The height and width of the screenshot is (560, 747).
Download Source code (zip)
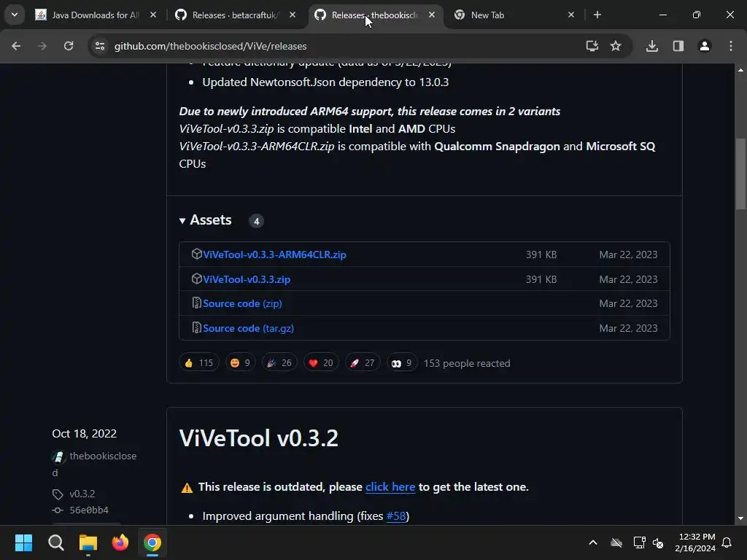[242, 304]
